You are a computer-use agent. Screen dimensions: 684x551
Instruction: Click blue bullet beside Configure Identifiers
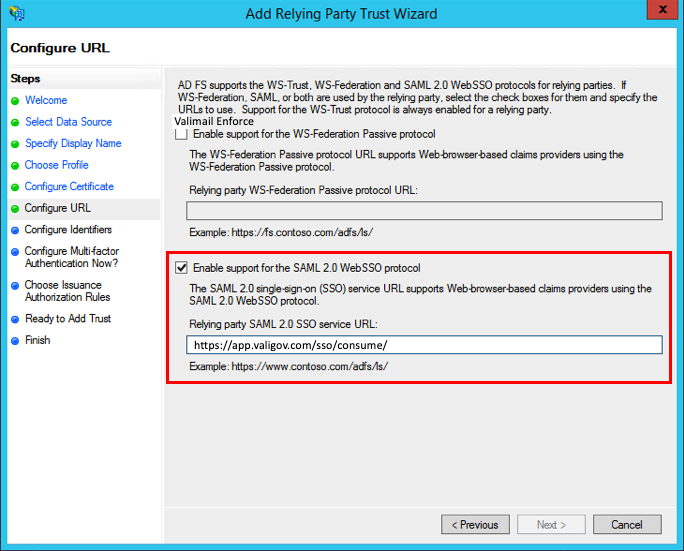click(x=15, y=230)
